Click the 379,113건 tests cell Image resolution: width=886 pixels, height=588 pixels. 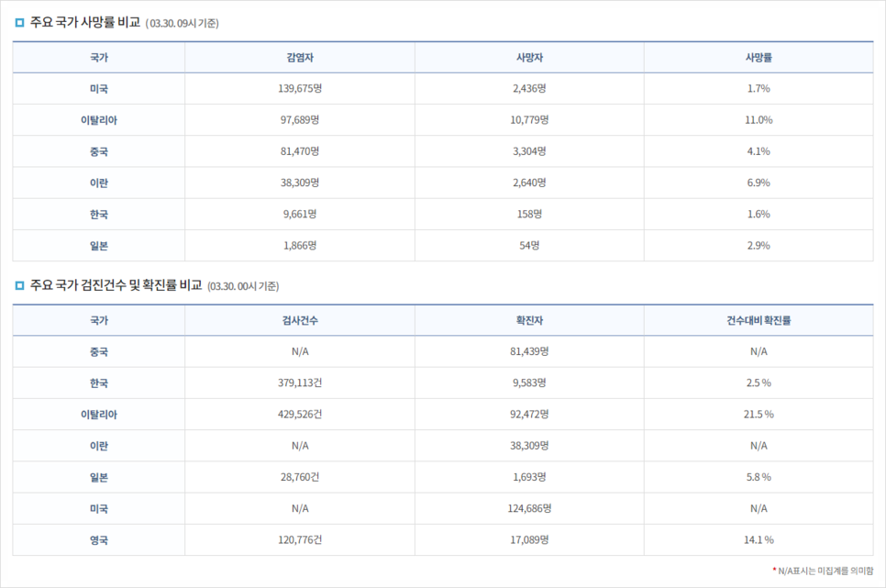[x=300, y=383]
